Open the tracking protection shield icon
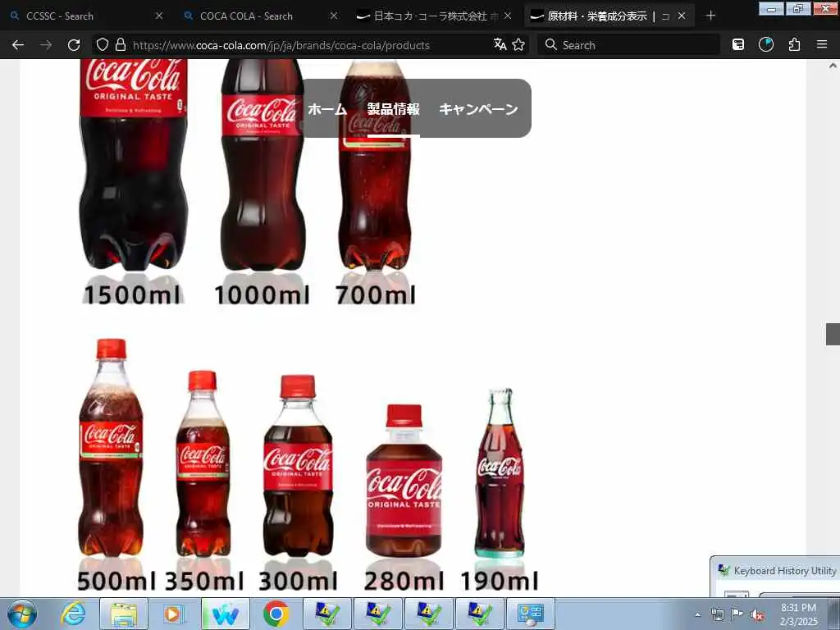This screenshot has height=630, width=840. point(103,45)
